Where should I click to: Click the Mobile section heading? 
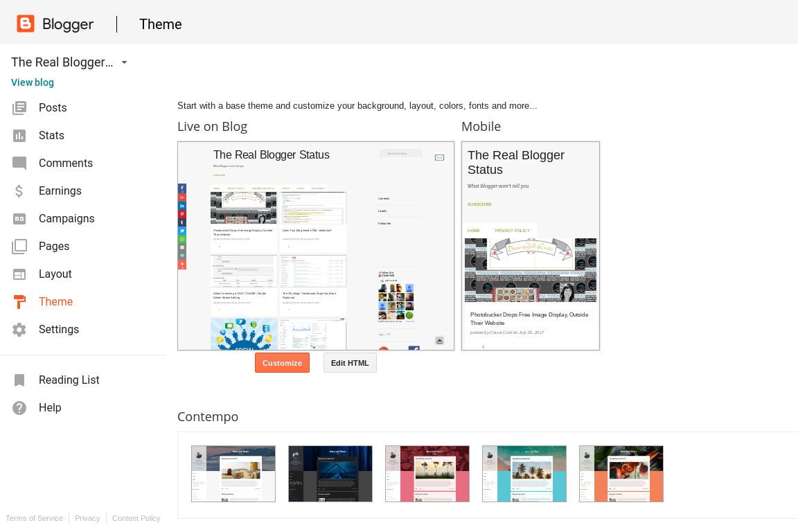(x=481, y=126)
